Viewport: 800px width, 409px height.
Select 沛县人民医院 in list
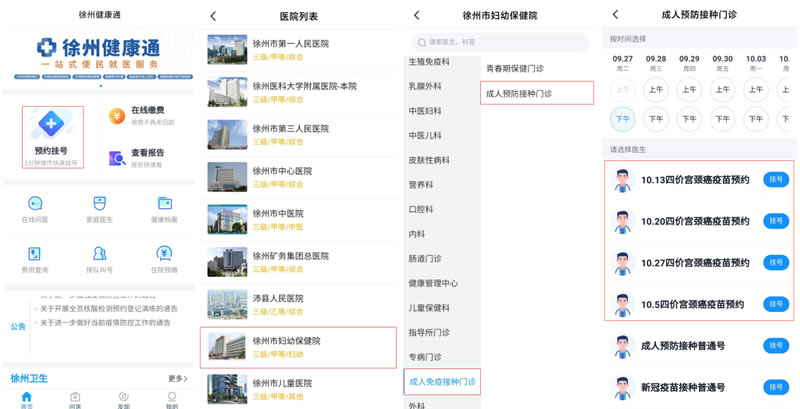pyautogui.click(x=298, y=304)
